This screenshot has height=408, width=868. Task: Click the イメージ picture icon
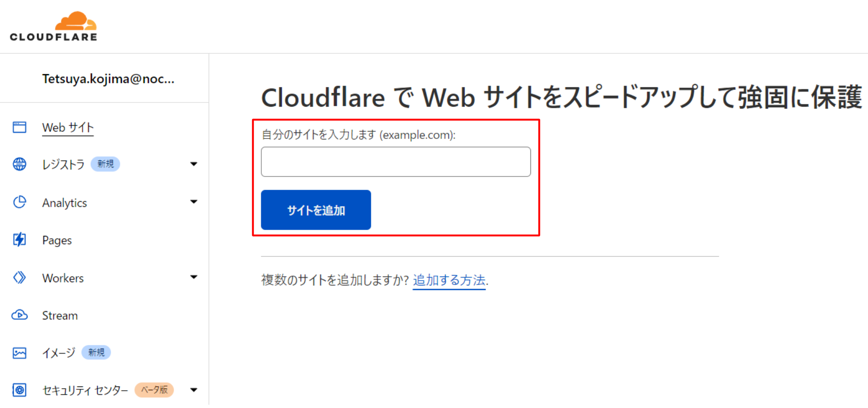[20, 353]
